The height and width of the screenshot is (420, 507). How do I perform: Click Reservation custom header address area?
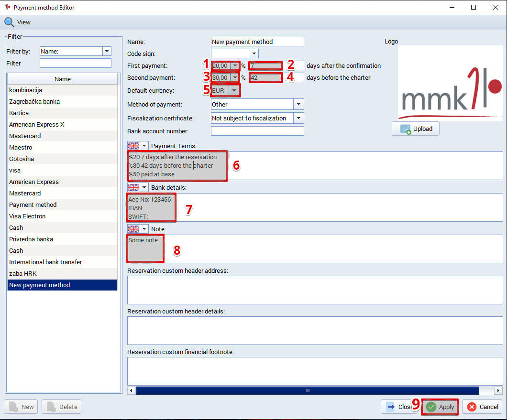pos(315,290)
